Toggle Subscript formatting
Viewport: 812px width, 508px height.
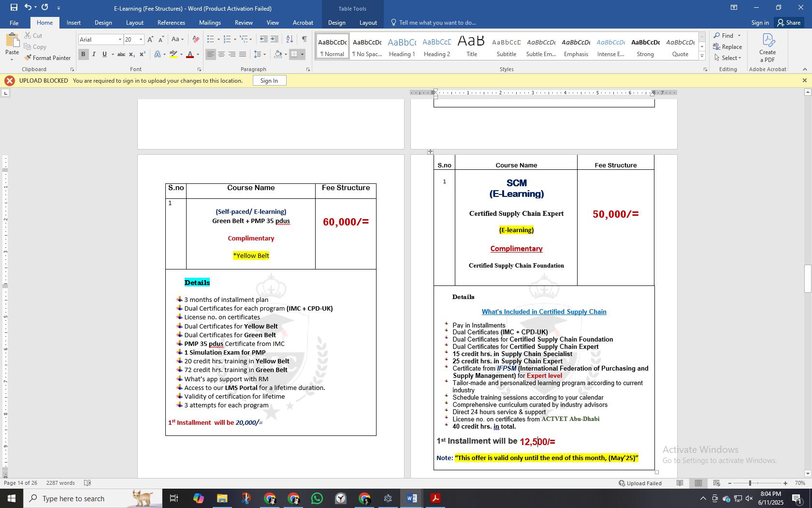click(132, 54)
